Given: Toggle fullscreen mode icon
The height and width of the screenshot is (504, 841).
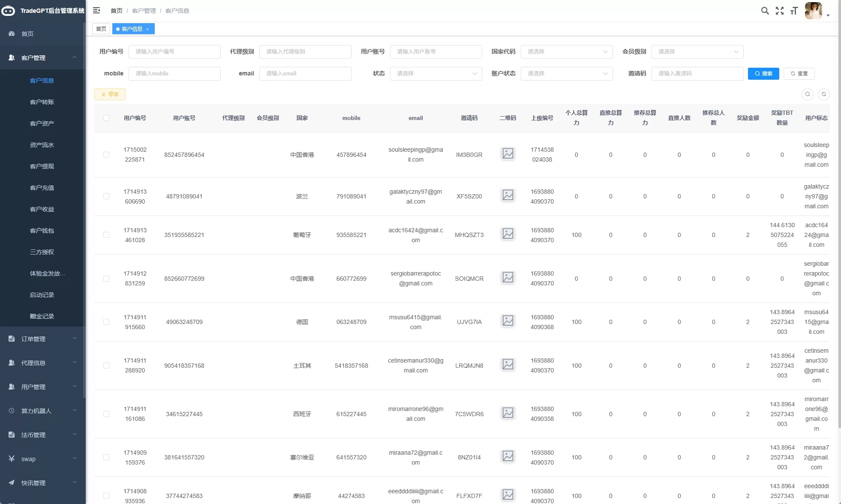Looking at the screenshot, I should (x=780, y=11).
